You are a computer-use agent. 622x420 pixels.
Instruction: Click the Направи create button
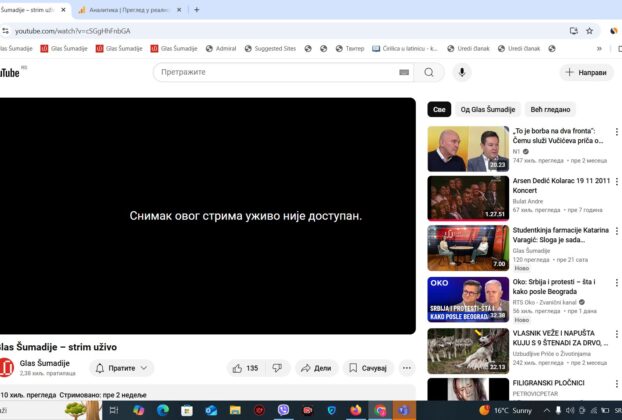pyautogui.click(x=586, y=72)
